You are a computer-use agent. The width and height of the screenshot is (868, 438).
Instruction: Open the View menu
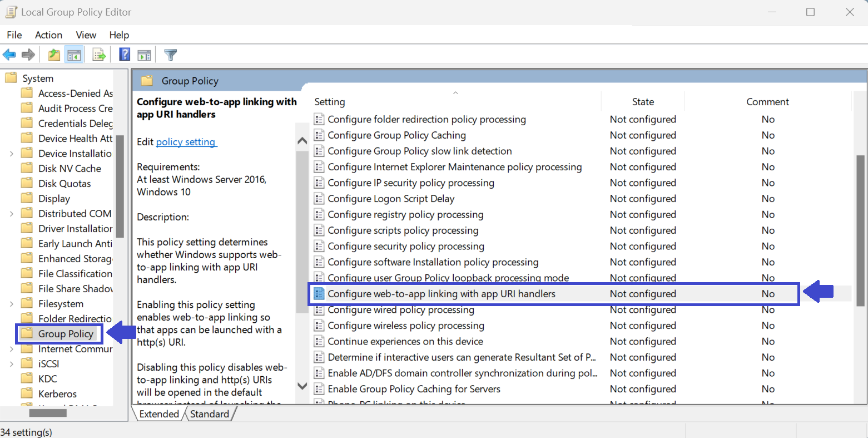pos(86,35)
